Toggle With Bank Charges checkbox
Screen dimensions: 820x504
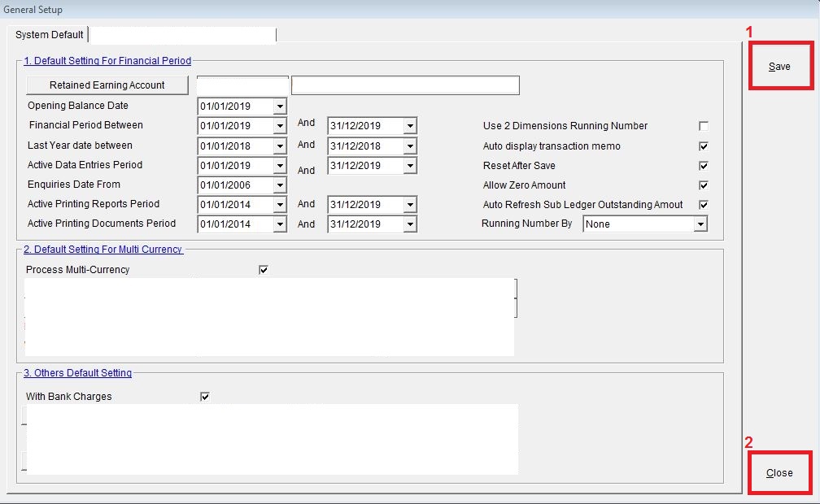coord(205,397)
